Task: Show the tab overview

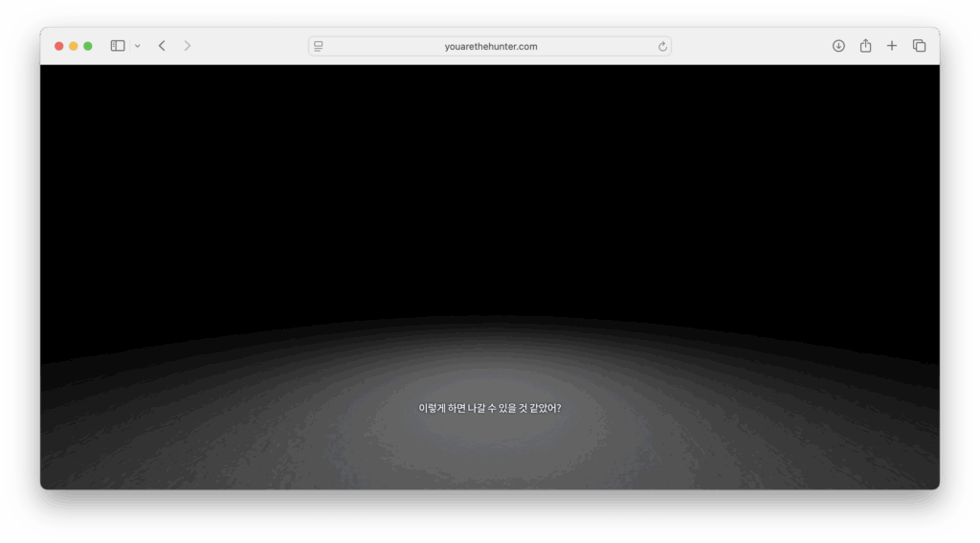Action: (919, 46)
